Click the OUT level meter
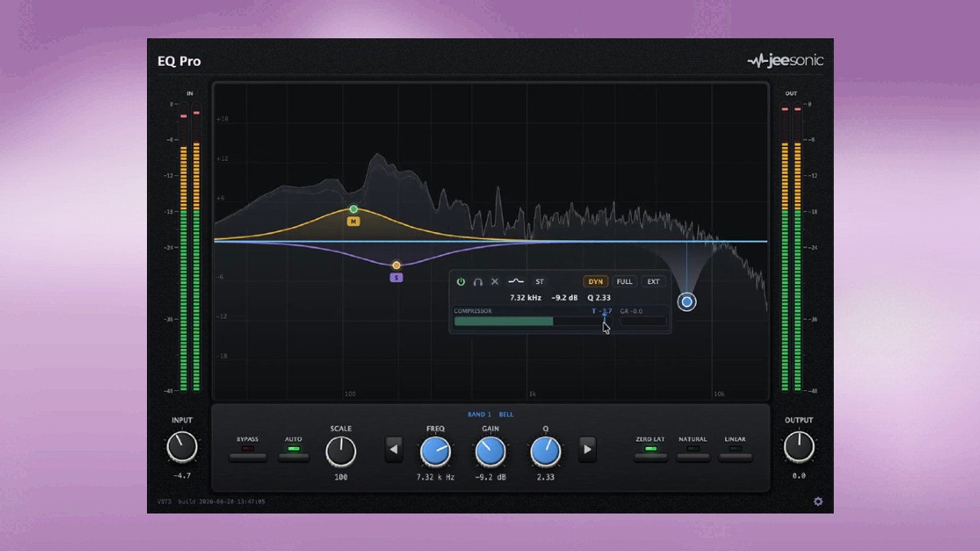Screen dimensions: 980x551 click(791, 246)
